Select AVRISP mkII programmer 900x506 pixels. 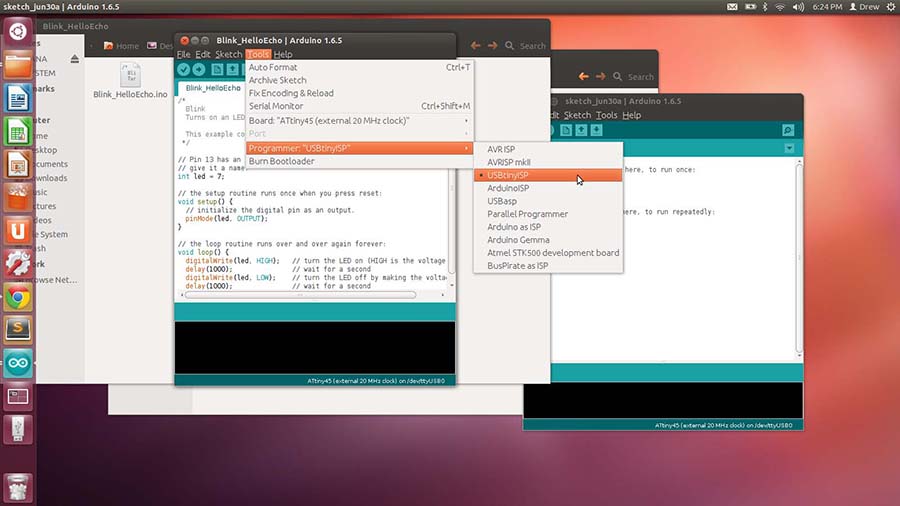coord(548,162)
